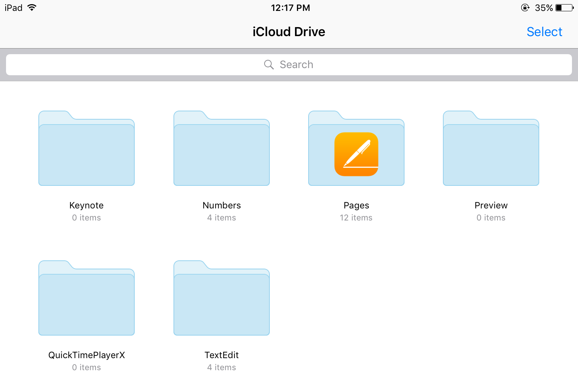Click the Search input field
Viewport: 578px width, 392px height.
[x=289, y=64]
